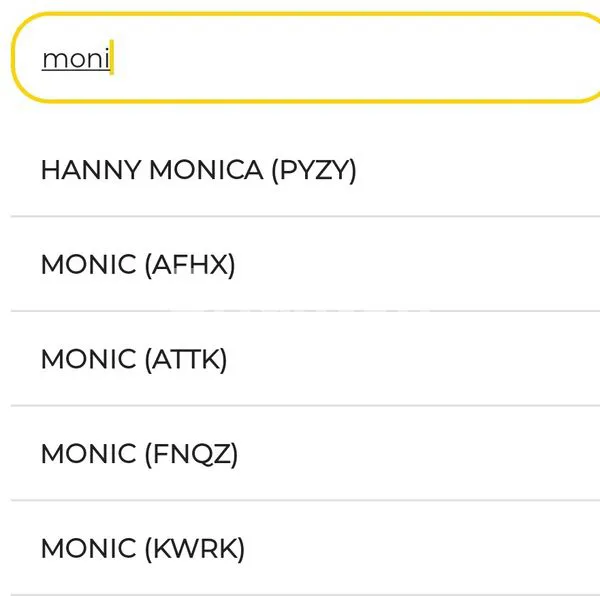
Task: Choose MONIC (KWRK) in the suggestions
Action: pyautogui.click(x=142, y=548)
